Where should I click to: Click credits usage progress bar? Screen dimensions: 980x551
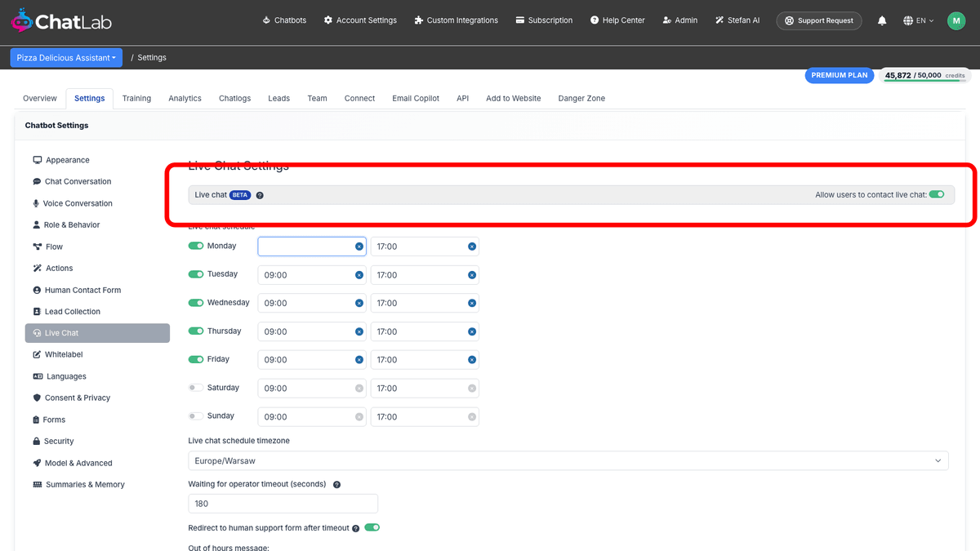click(x=925, y=81)
